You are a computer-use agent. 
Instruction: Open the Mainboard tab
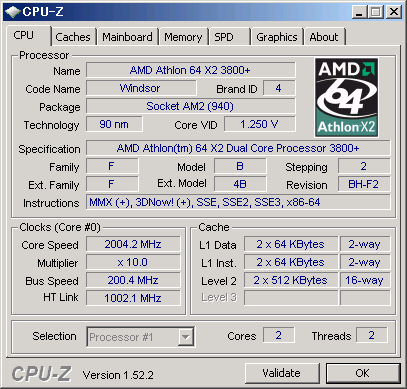(127, 37)
